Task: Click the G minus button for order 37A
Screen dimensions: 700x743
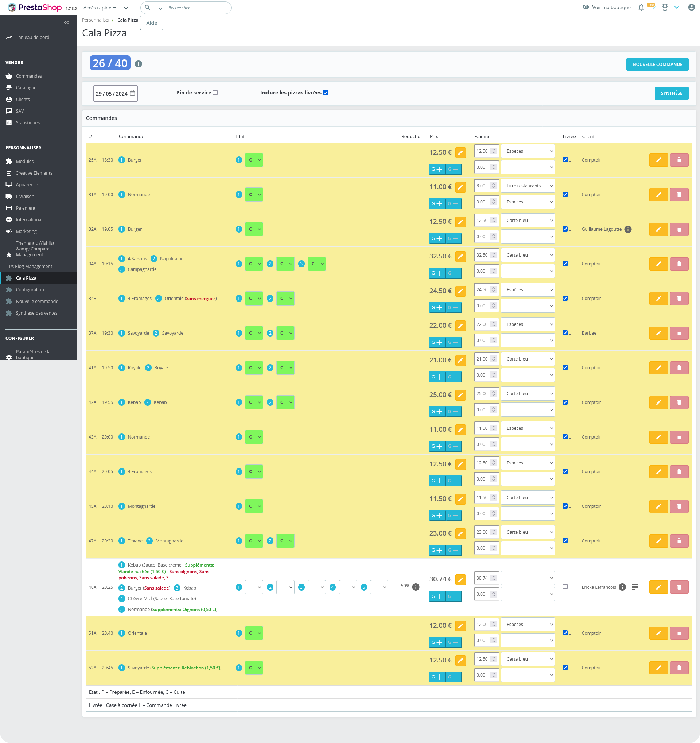Action: (x=453, y=342)
